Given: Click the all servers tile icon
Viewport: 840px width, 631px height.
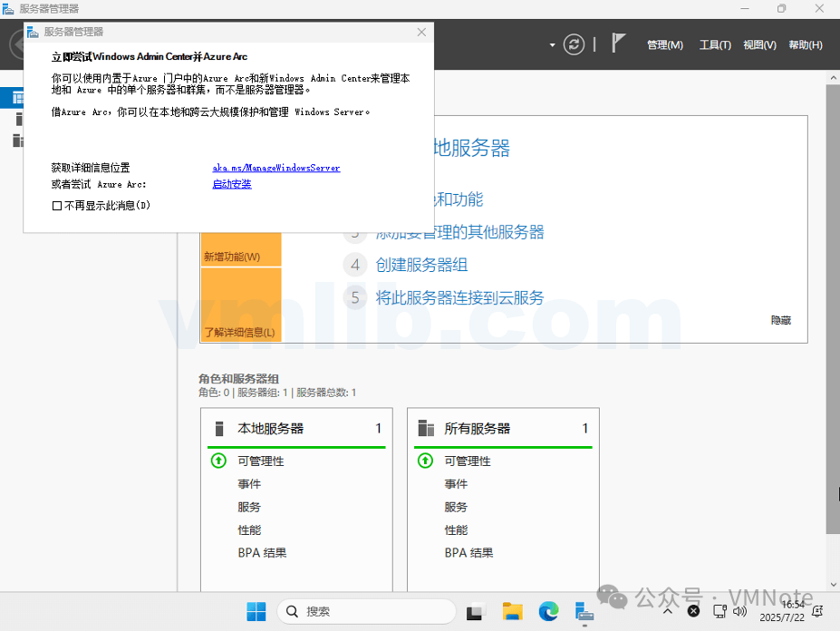Looking at the screenshot, I should pyautogui.click(x=425, y=429).
